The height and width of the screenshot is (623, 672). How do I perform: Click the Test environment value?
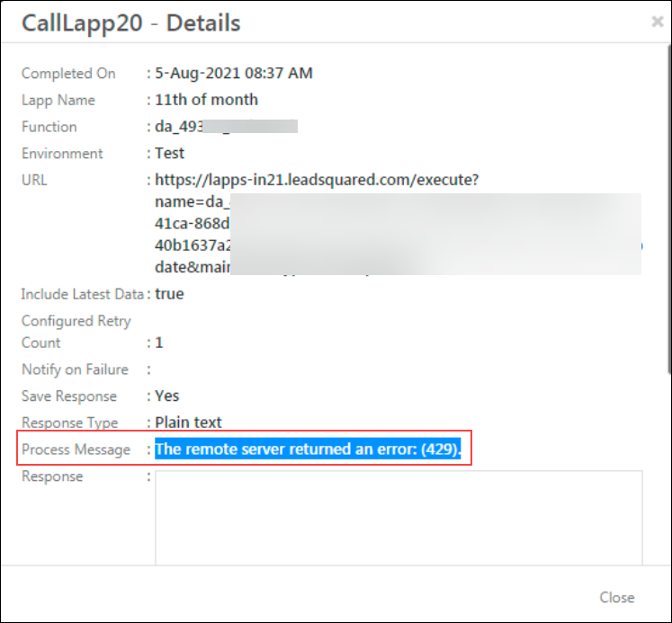pos(169,154)
